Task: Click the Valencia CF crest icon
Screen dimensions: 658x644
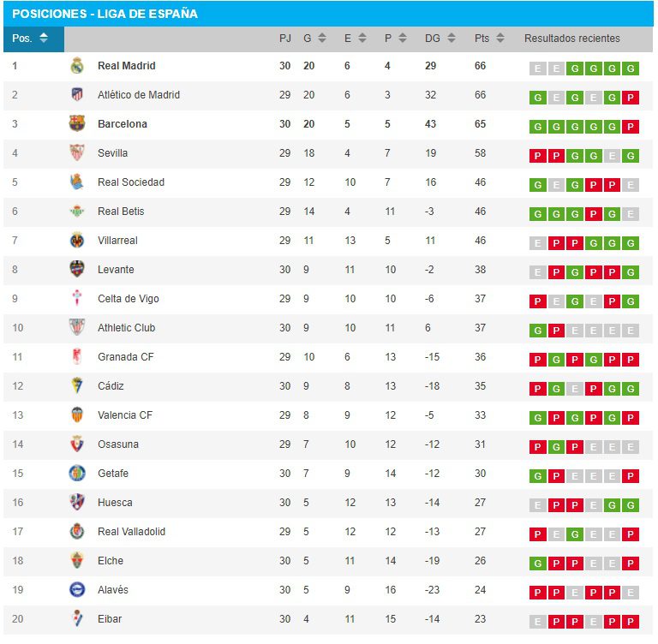Action: point(77,415)
